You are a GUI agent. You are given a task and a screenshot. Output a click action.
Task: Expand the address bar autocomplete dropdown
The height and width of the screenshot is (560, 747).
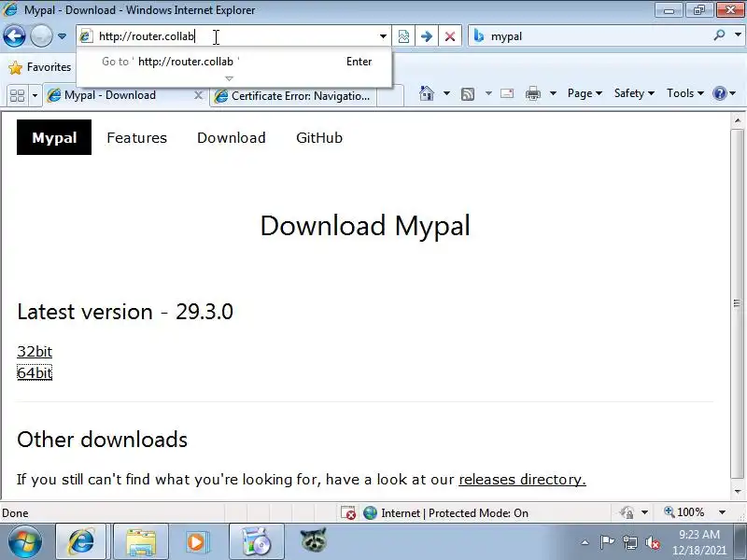383,36
